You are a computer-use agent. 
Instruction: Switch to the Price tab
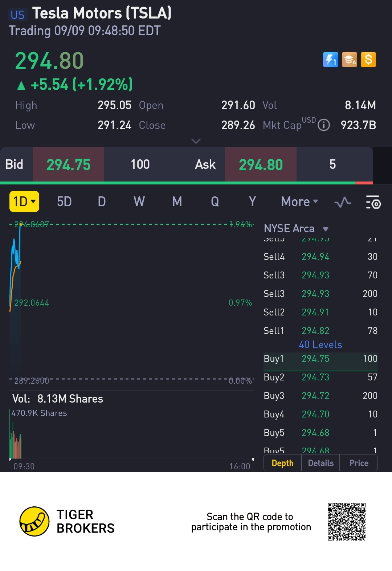pyautogui.click(x=359, y=463)
